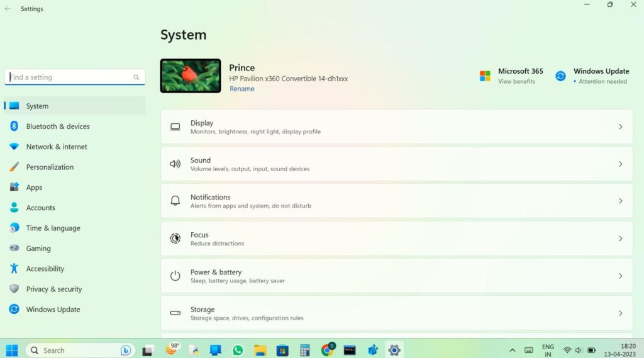
Task: Click the Privacy & security shield icon
Action: [14, 289]
